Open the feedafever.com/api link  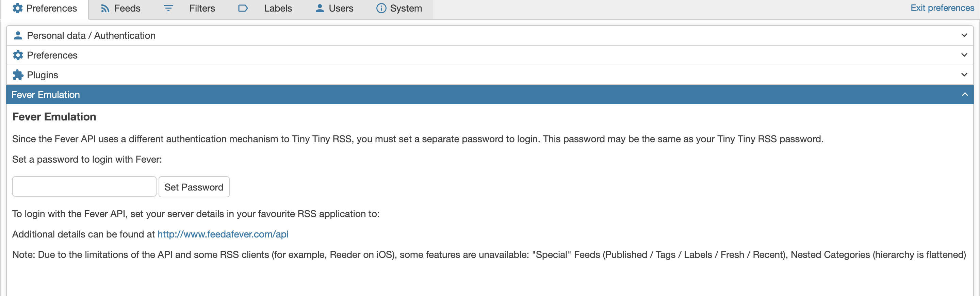pyautogui.click(x=223, y=234)
